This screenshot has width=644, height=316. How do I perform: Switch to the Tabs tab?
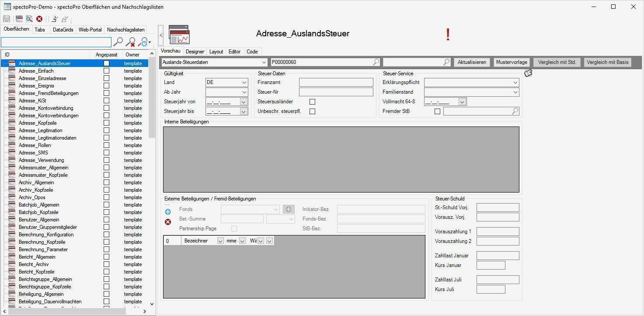tap(40, 30)
